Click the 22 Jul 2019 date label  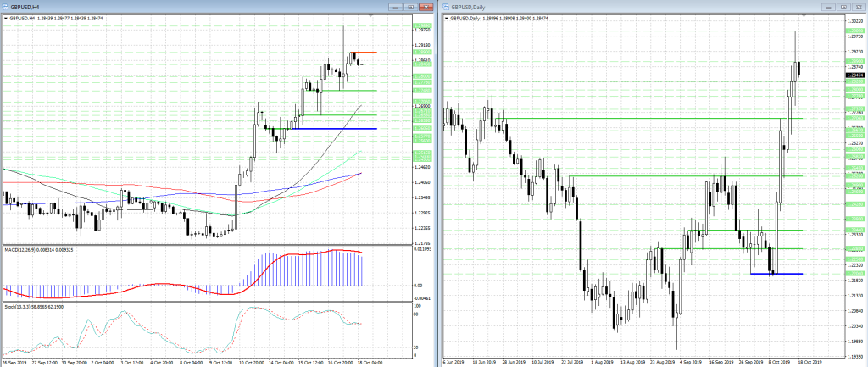coord(573,363)
